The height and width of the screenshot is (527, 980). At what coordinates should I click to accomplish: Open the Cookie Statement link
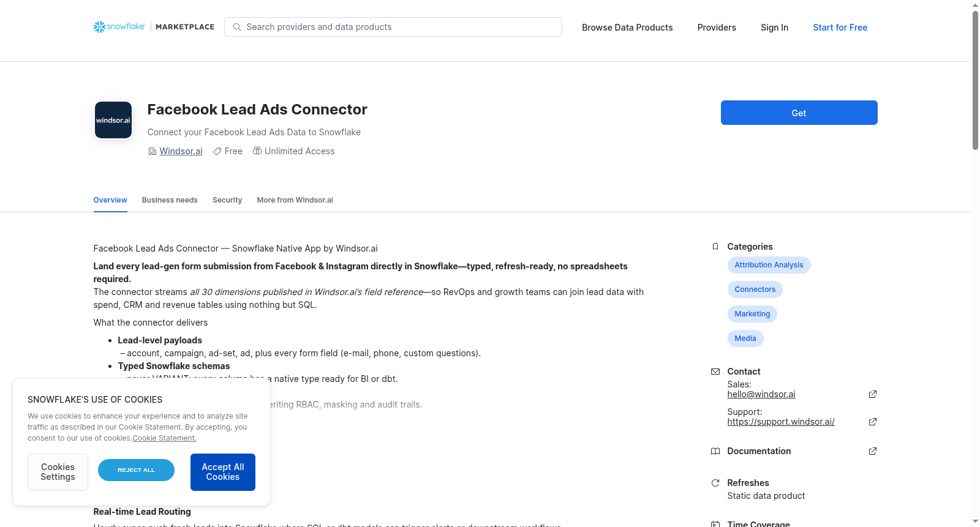[165, 438]
